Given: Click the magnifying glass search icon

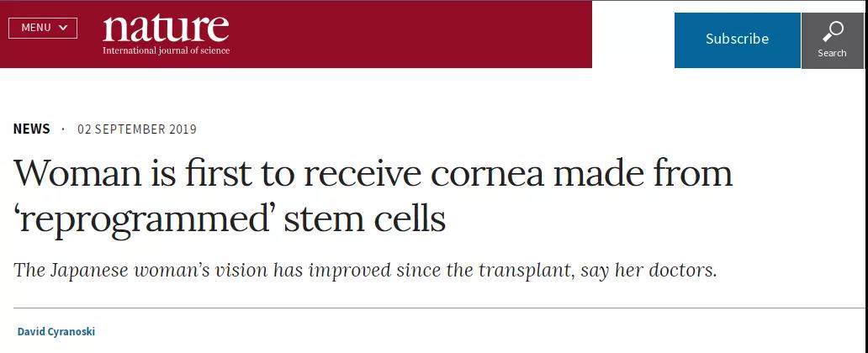Looking at the screenshot, I should (x=833, y=31).
